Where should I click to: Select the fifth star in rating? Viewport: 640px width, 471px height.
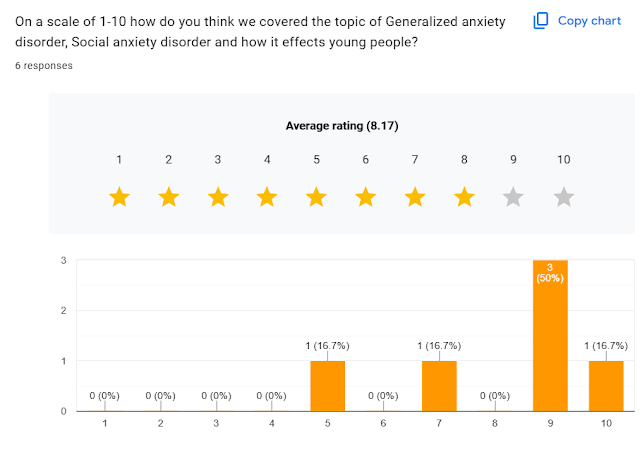tap(316, 197)
